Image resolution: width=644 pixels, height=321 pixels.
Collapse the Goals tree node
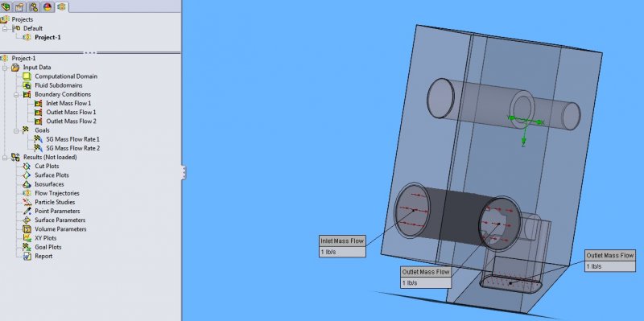[16, 130]
